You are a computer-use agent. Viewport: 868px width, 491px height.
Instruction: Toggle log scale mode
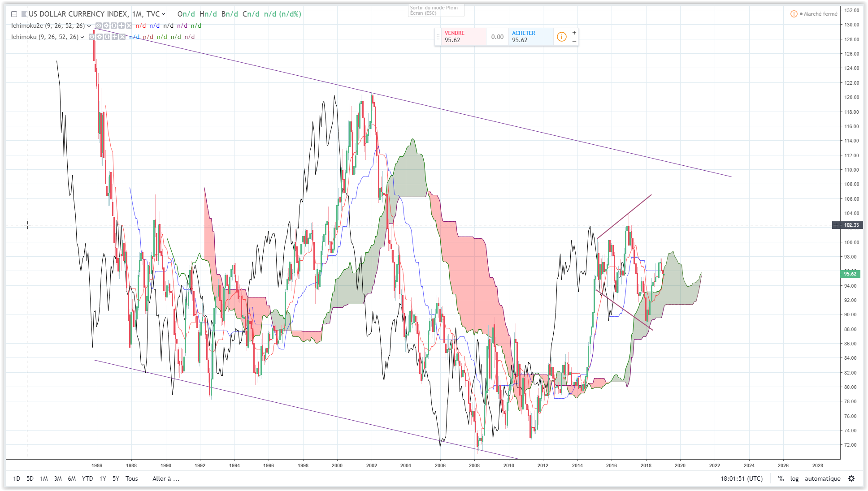794,478
